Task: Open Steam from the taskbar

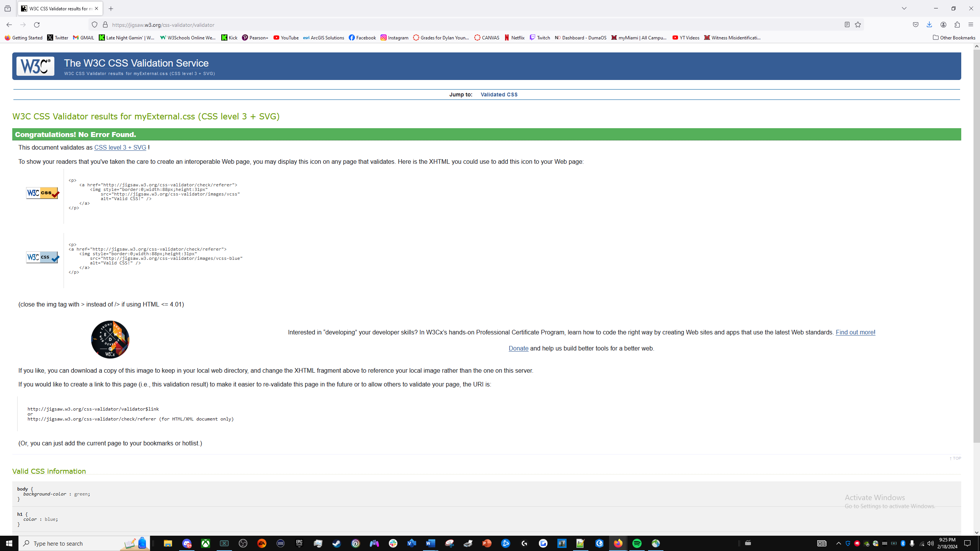Action: (x=337, y=543)
